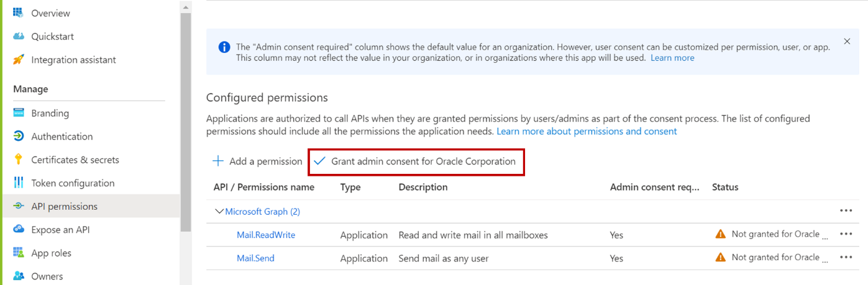Open Certificates & secrets page
Screen dimensions: 868x285
click(x=75, y=160)
